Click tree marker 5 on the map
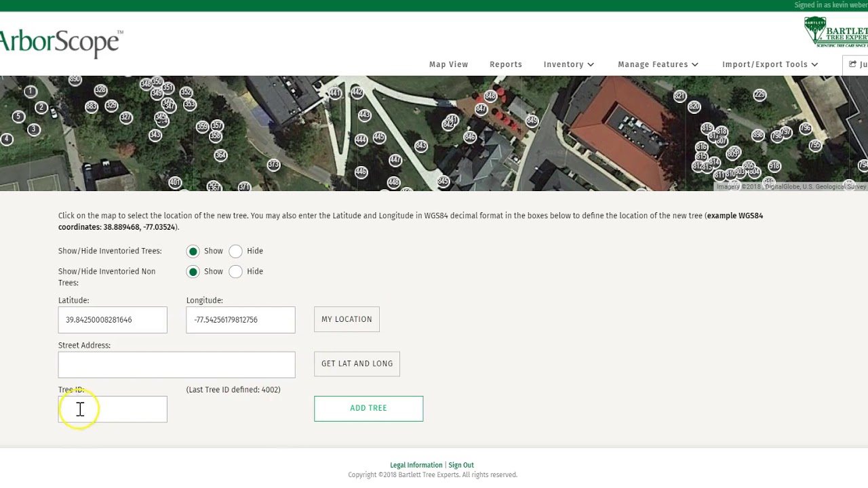The height and width of the screenshot is (488, 868). click(18, 117)
